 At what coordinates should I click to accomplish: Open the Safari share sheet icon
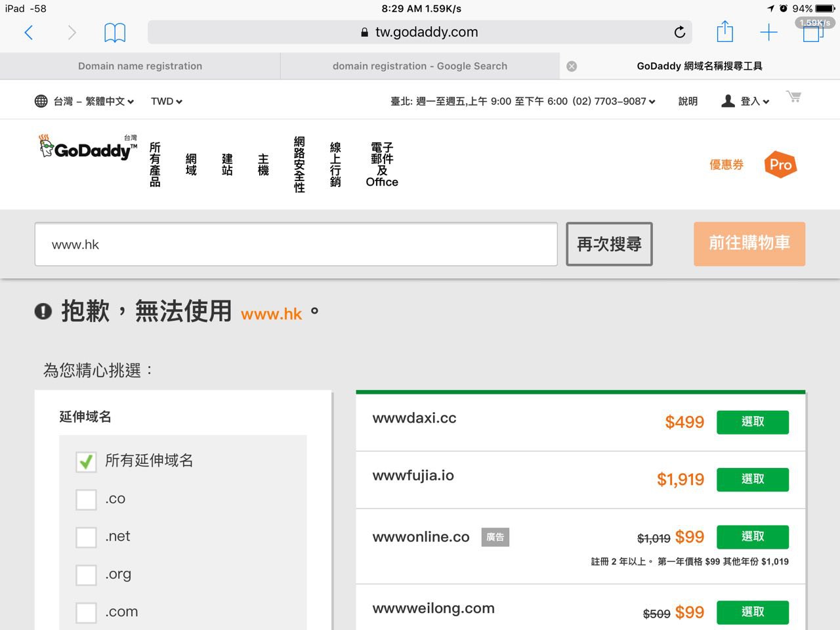tap(724, 31)
